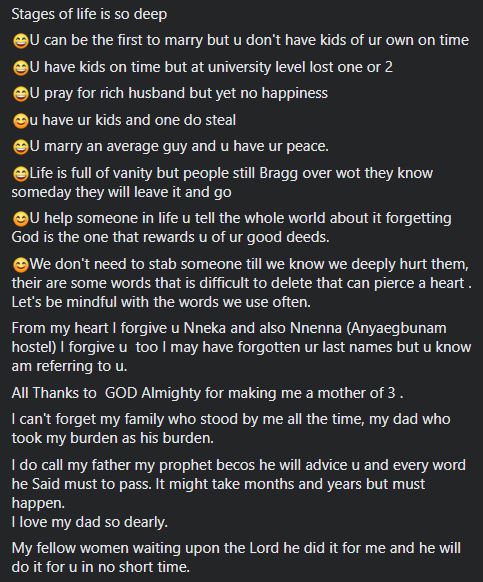The height and width of the screenshot is (582, 483).
Task: Click 'someday they will leave it and go' line
Action: click(x=121, y=193)
